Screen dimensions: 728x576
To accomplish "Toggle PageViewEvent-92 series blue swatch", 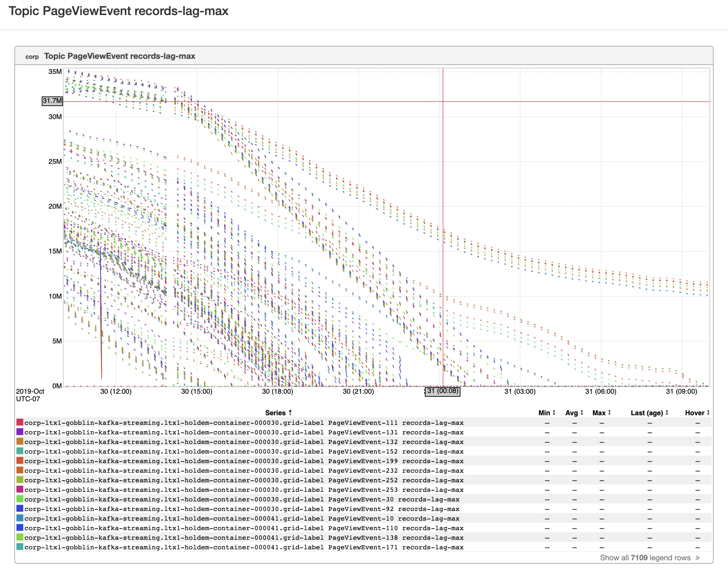I will (20, 509).
